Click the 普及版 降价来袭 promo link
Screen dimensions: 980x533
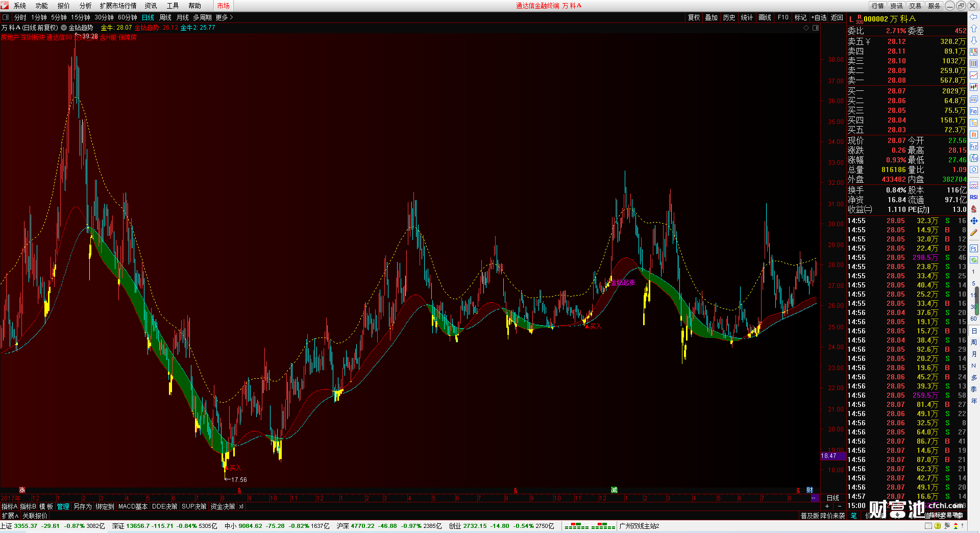[x=823, y=516]
